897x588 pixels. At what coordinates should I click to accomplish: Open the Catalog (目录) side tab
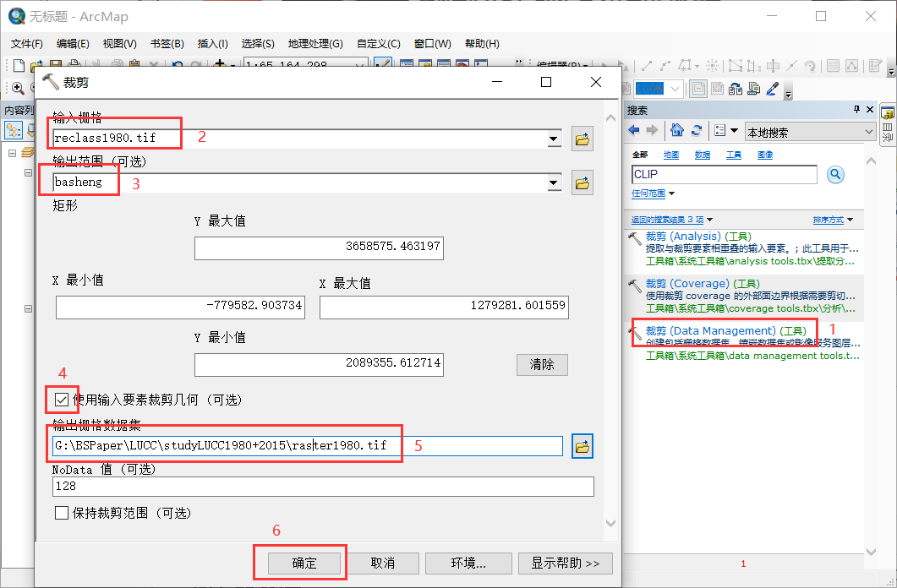tap(888, 122)
